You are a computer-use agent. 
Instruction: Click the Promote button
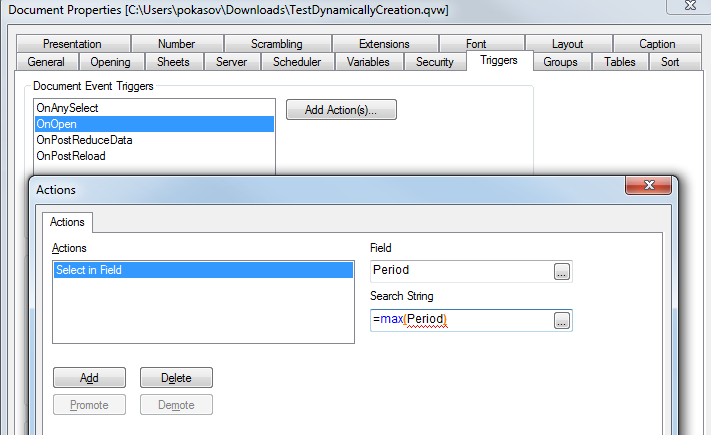point(89,405)
